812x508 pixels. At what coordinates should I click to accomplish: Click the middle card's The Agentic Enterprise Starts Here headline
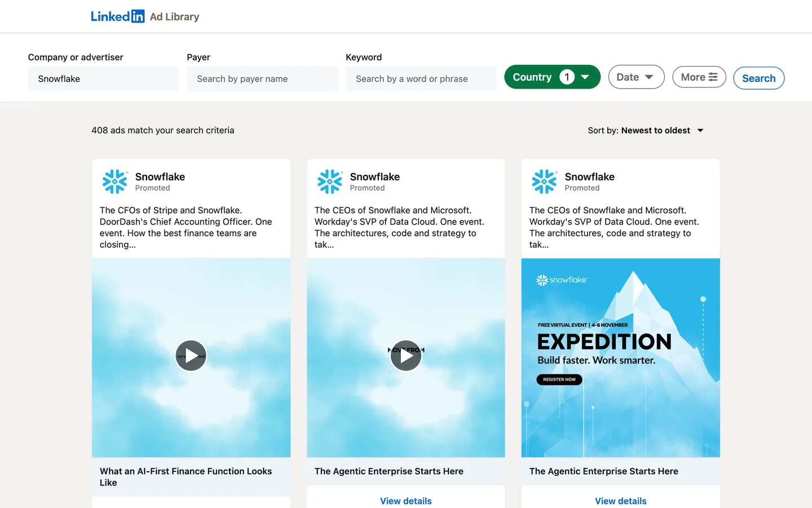click(389, 471)
